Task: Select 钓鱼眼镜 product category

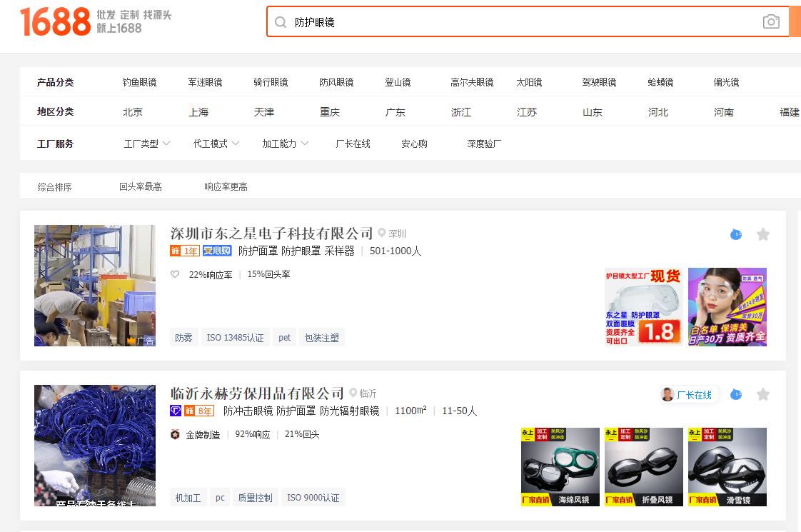Action: (139, 82)
